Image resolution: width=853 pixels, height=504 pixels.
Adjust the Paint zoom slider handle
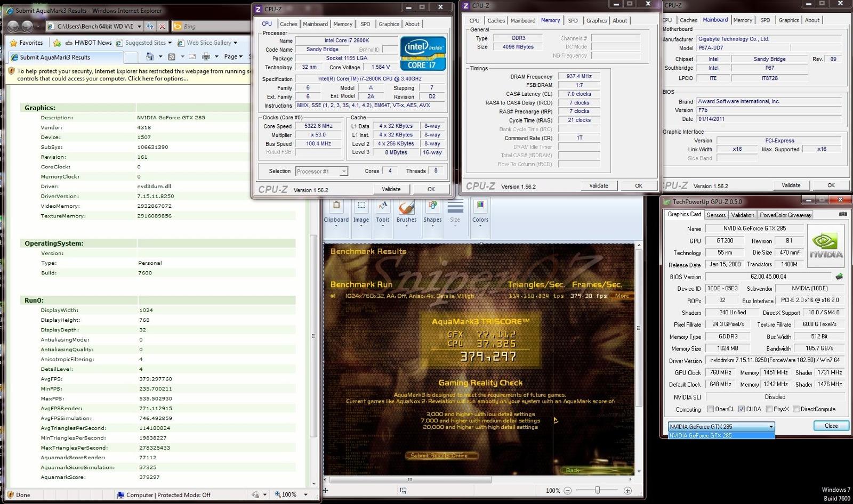point(598,491)
